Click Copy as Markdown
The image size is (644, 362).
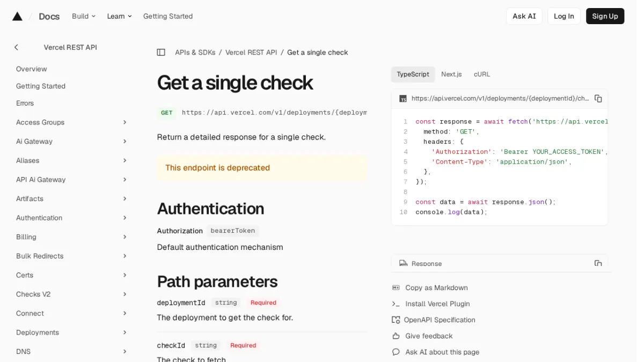(x=436, y=288)
